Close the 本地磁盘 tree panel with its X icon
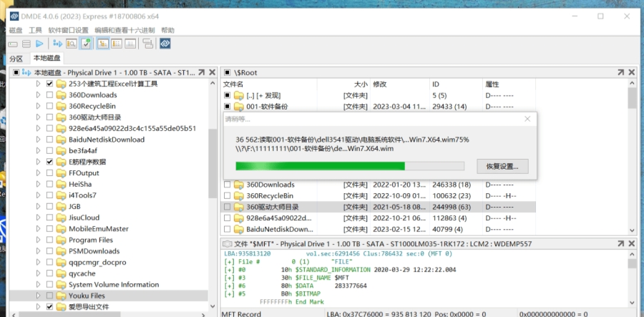644x317 pixels. [x=212, y=72]
